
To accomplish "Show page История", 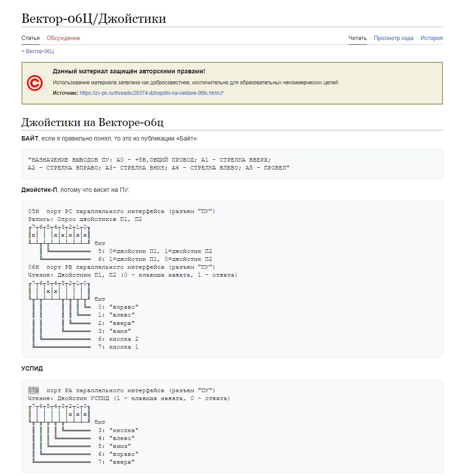I will (431, 38).
